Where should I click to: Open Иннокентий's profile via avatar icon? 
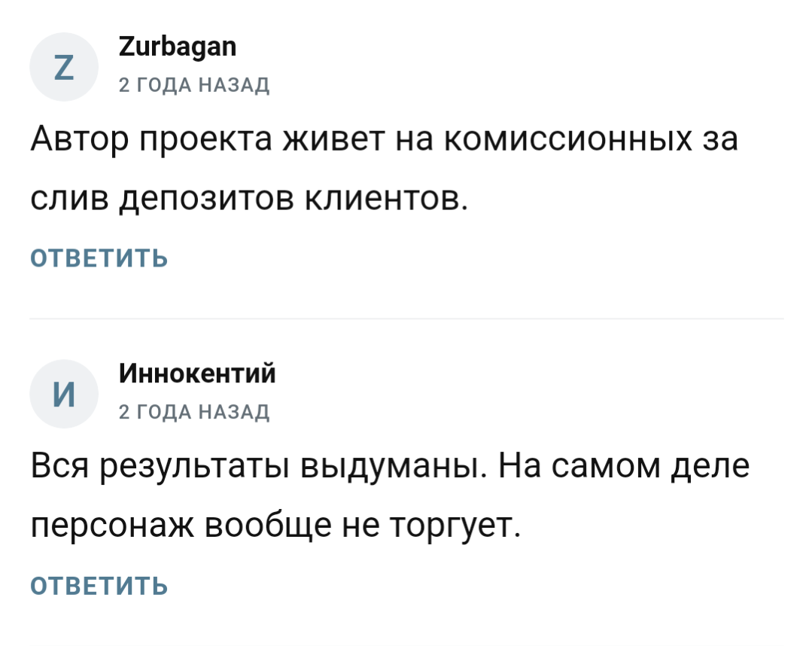click(x=64, y=393)
